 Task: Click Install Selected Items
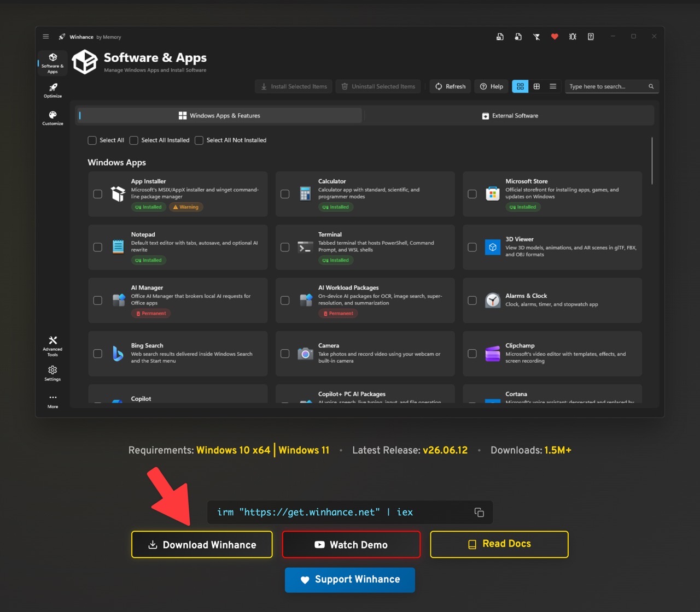point(294,86)
